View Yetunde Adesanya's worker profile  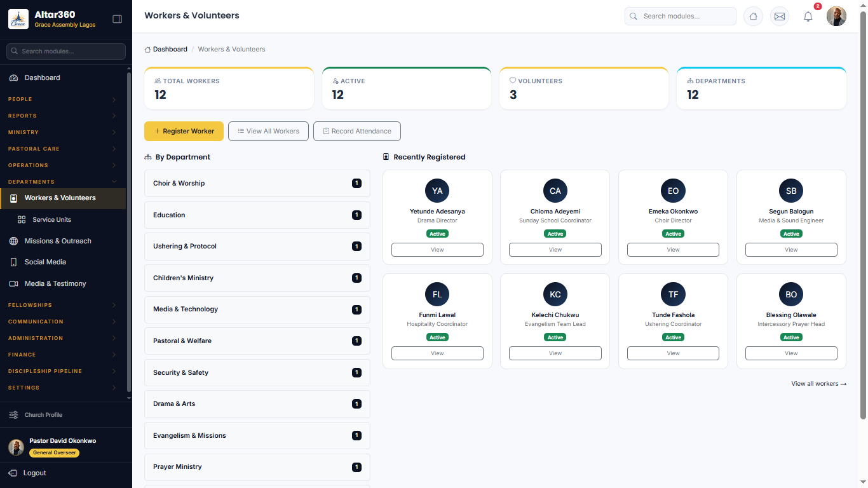[x=437, y=250]
